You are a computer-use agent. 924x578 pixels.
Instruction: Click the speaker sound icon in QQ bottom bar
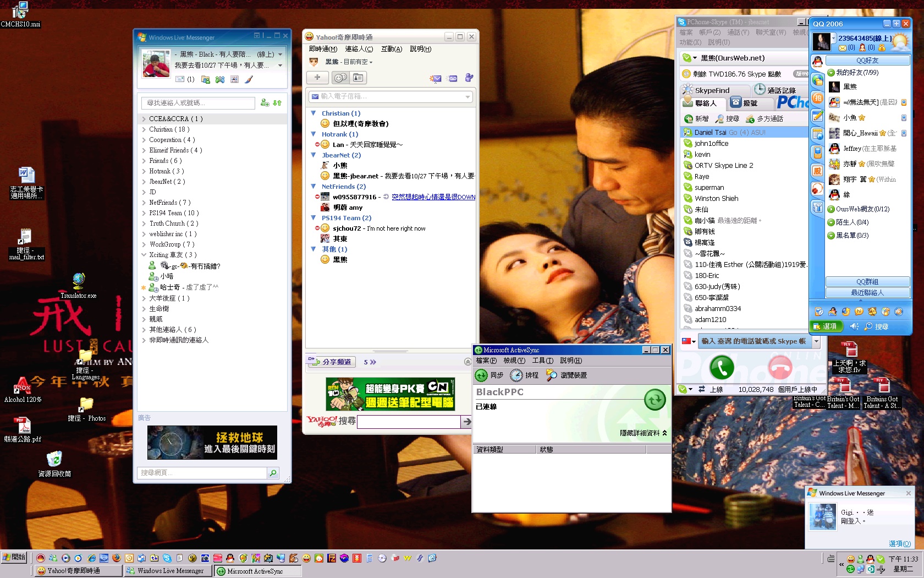click(x=854, y=326)
